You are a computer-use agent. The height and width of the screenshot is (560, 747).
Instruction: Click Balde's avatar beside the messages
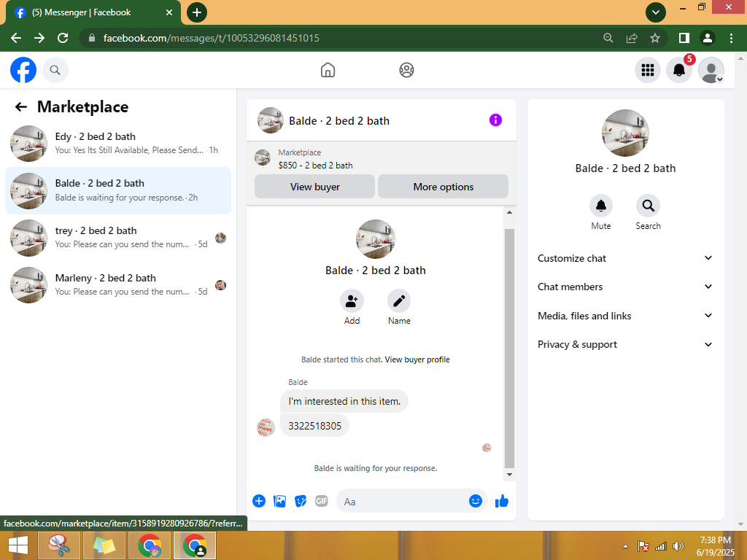266,427
